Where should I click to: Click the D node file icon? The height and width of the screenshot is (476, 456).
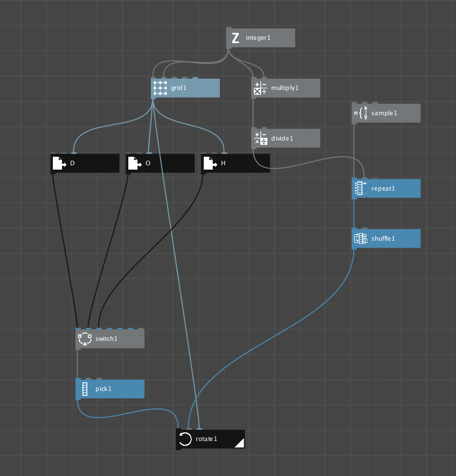coord(59,163)
